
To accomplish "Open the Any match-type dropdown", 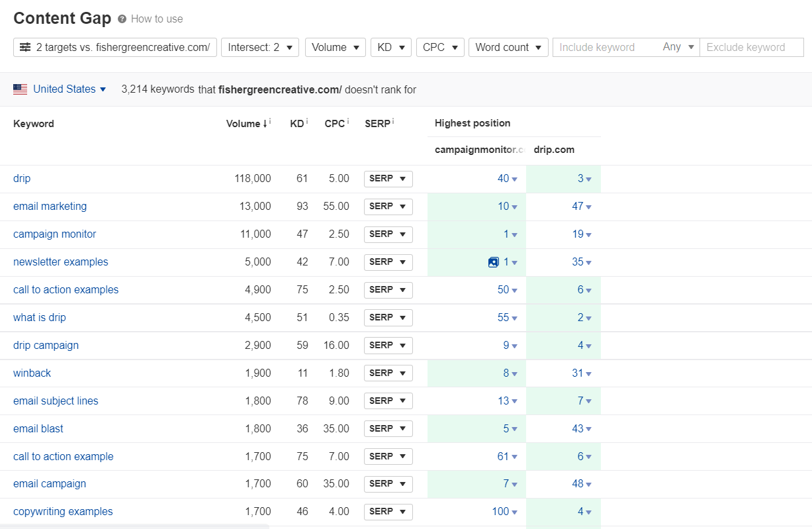I will tap(678, 48).
